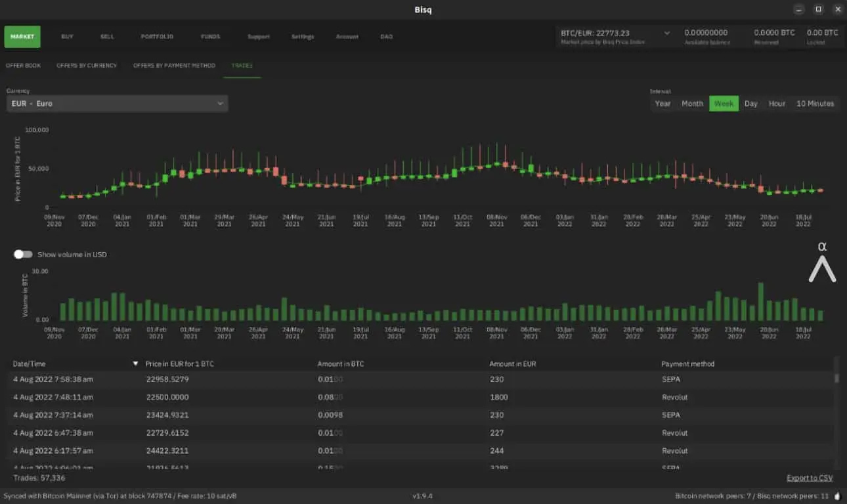Click the Trades: 57,336 count label
847x504 pixels.
[x=39, y=478]
